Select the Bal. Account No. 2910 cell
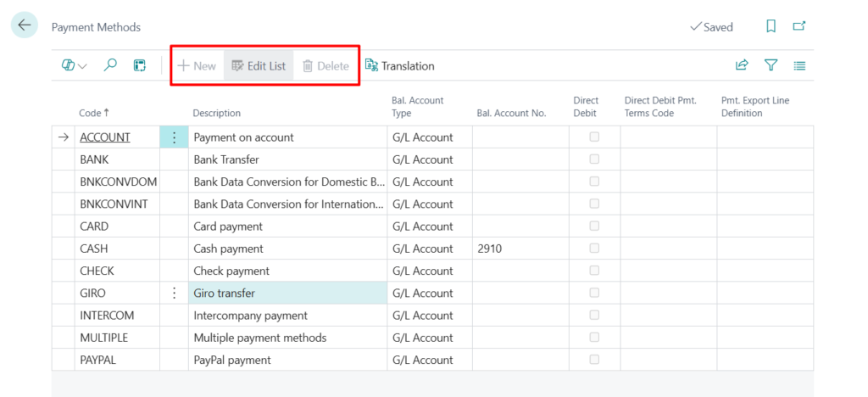Image resolution: width=868 pixels, height=397 pixels. tap(520, 249)
